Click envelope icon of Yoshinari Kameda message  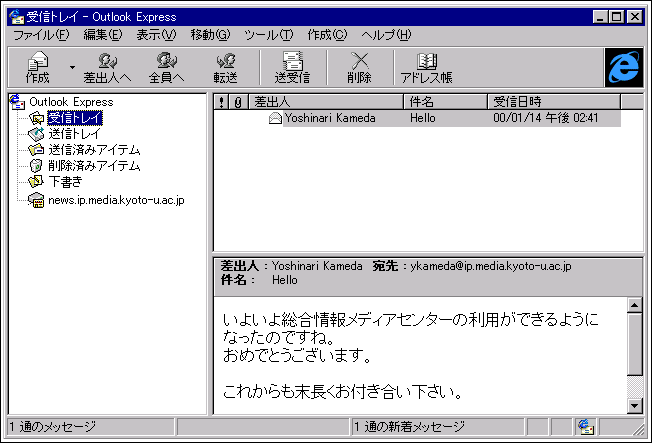click(275, 119)
